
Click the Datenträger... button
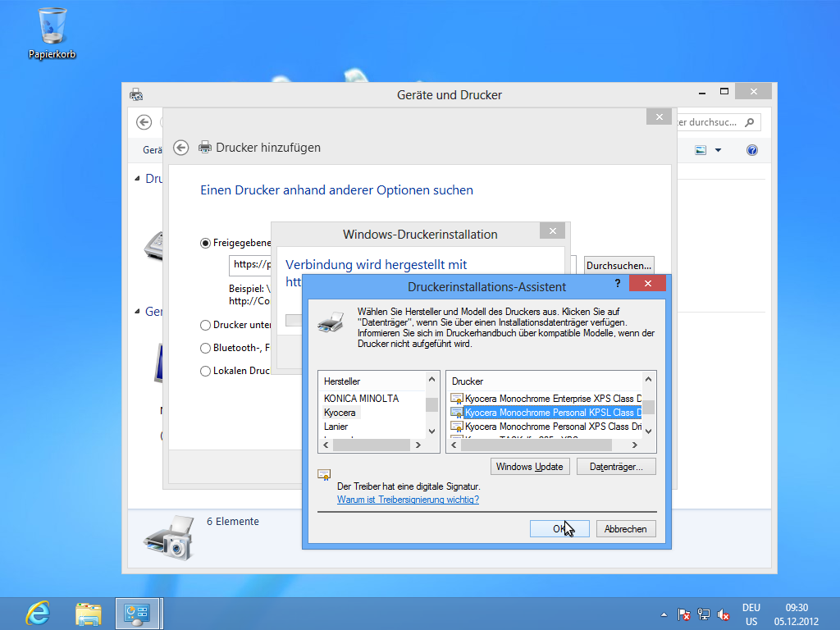[616, 467]
